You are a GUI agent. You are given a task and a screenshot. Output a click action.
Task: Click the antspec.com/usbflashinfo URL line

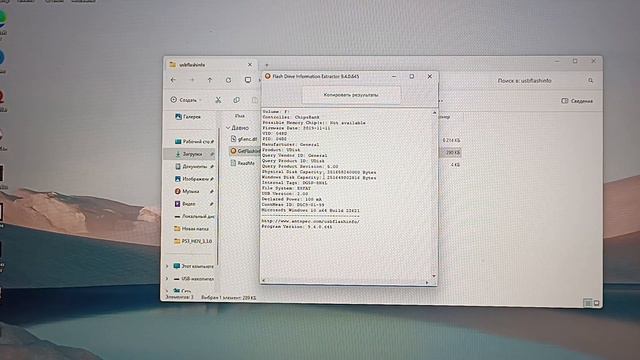[311, 221]
